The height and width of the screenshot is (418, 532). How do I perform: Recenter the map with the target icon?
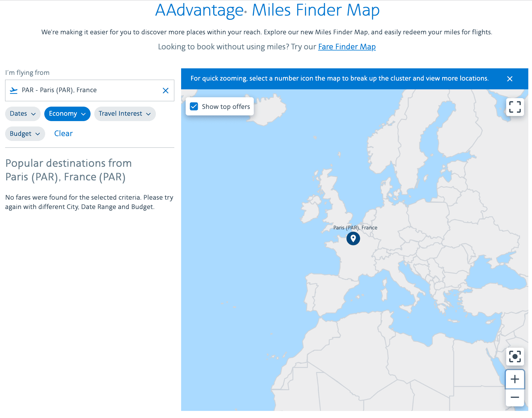[x=515, y=356]
